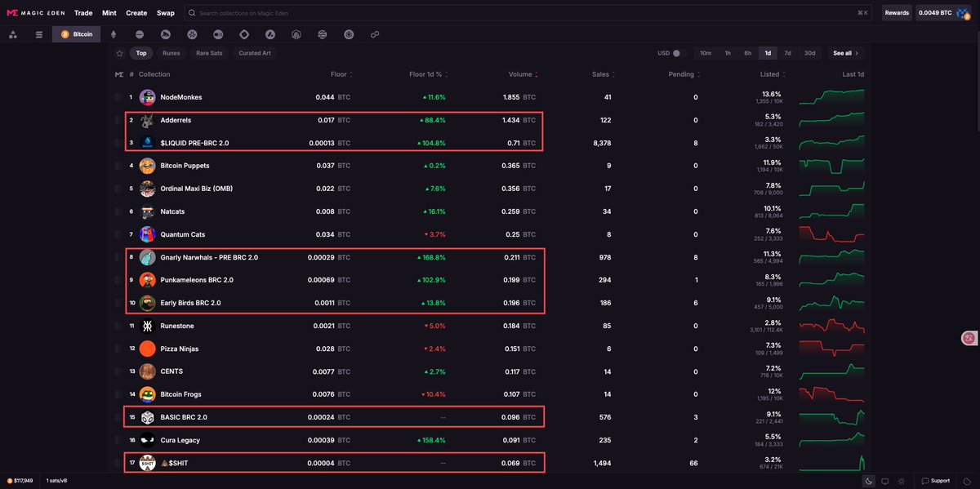
Task: Tick the checkbox on Bitcoin Puppets row
Action: 118,166
